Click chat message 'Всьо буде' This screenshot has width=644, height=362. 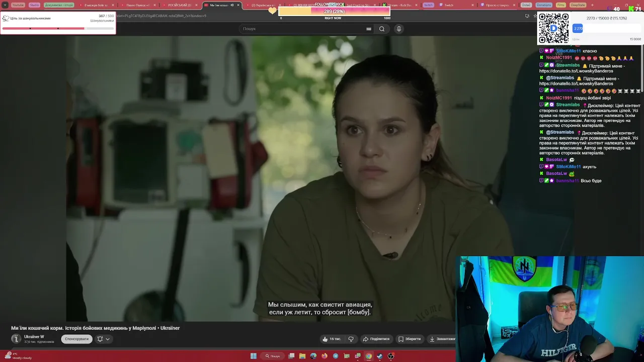pos(591,180)
